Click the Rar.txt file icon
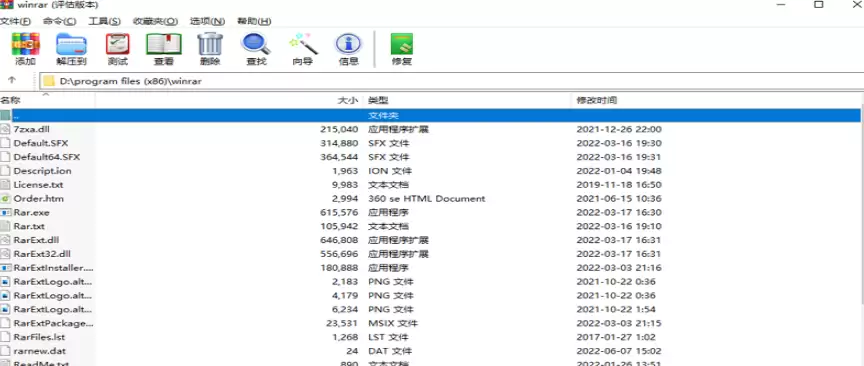Image resolution: width=864 pixels, height=366 pixels. tap(6, 226)
